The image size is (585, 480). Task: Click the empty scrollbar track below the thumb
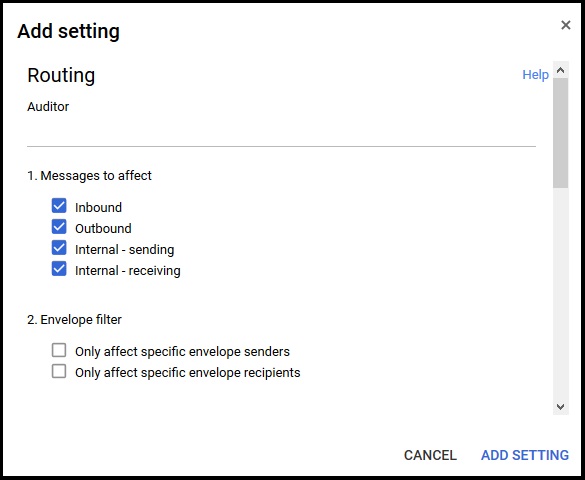point(560,293)
